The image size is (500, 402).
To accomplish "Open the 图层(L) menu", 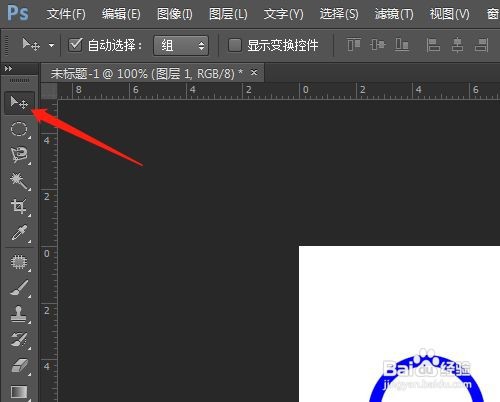I will [228, 14].
